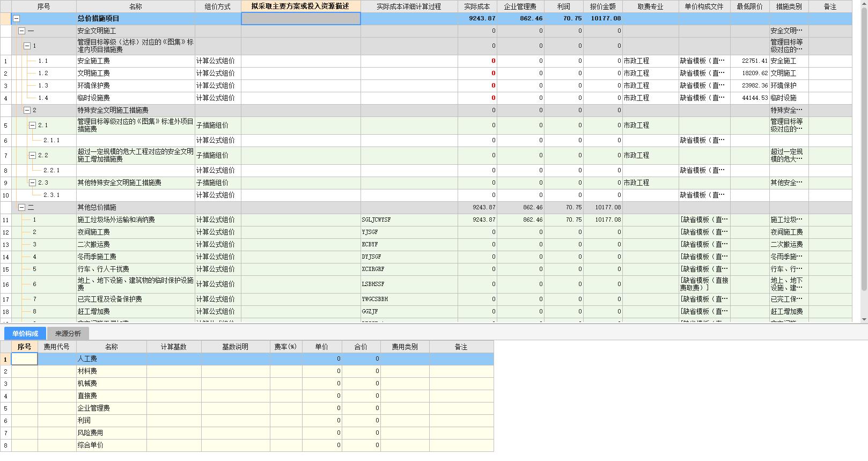Click the 缺省模板 cell in row 1.1
Screen dimensions: 868x461
pos(704,61)
